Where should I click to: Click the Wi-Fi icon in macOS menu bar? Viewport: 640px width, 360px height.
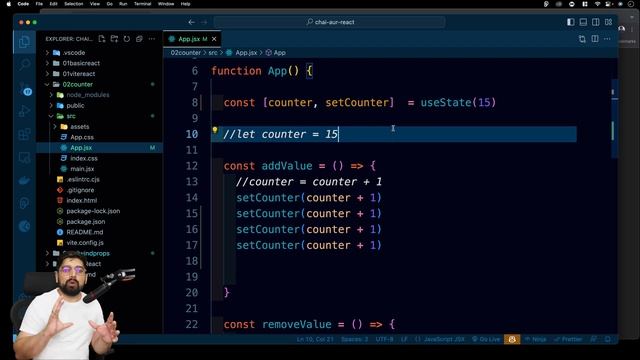click(597, 4)
